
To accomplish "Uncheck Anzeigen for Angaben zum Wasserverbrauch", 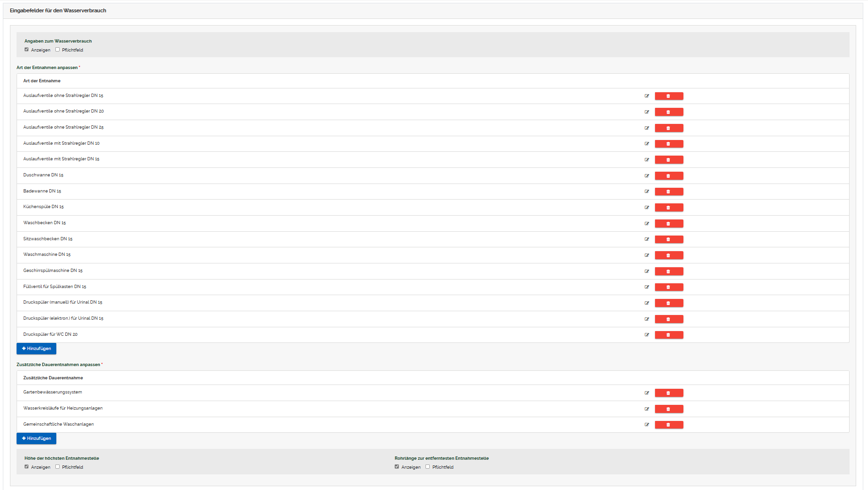I will pos(27,50).
